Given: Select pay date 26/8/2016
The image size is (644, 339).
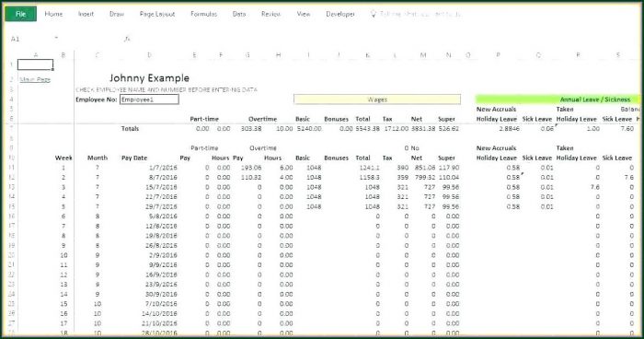Looking at the screenshot, I should pos(161,245).
